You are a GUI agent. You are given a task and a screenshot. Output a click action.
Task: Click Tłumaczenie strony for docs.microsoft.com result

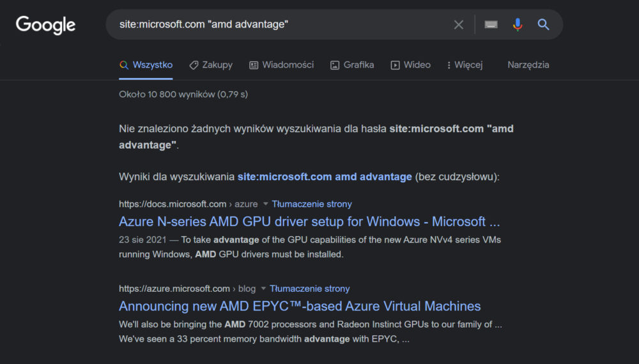[312, 204]
